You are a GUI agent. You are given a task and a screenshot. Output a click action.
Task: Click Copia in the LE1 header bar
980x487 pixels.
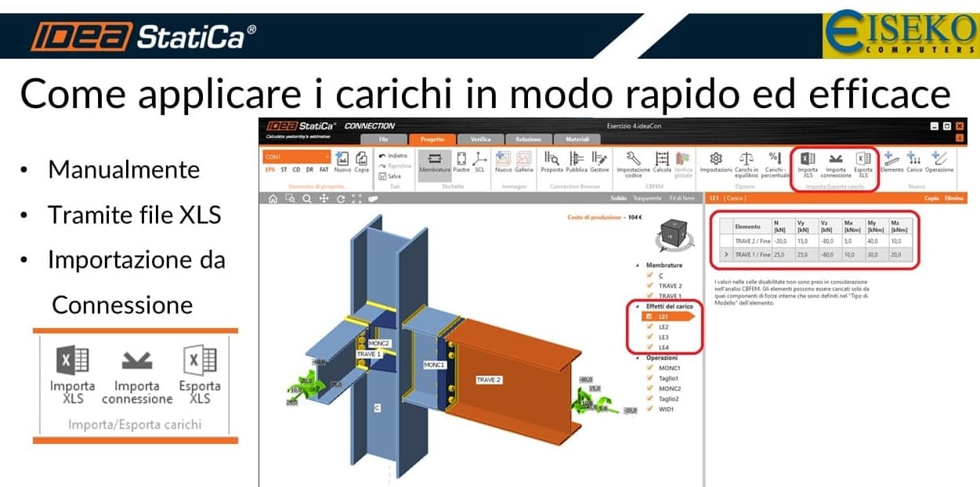click(x=931, y=199)
